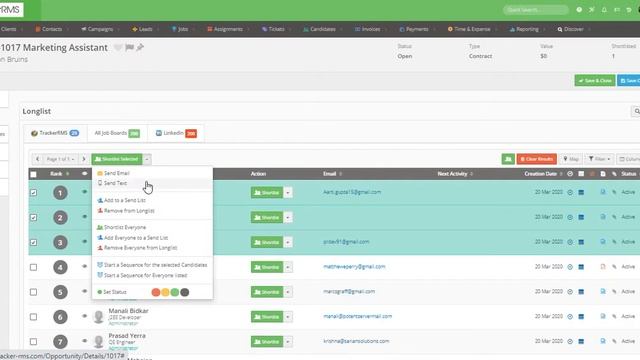Screen dimensions: 640x360
Task: Open document icon in manali row
Action: coord(603,316)
